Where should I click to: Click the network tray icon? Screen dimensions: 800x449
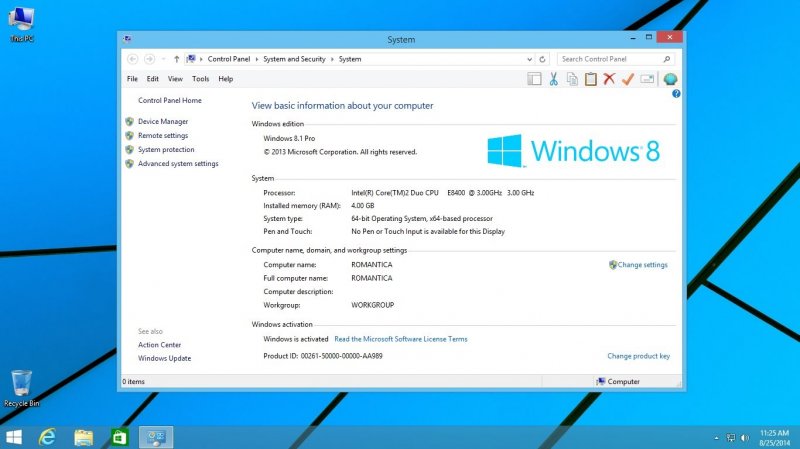(x=731, y=438)
